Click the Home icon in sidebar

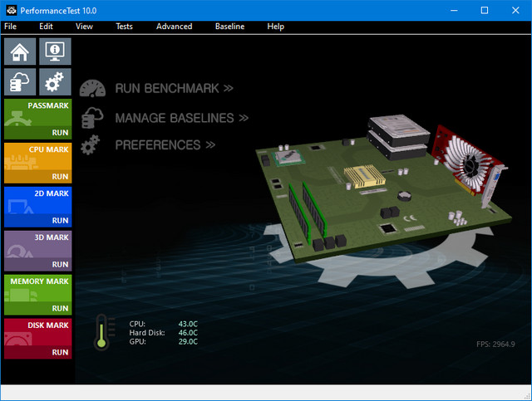point(21,51)
